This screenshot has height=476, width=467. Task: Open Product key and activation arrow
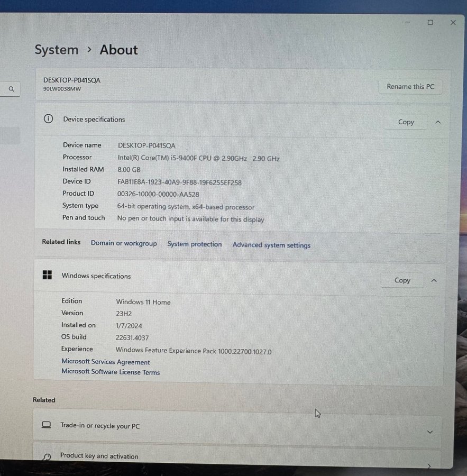point(429,465)
